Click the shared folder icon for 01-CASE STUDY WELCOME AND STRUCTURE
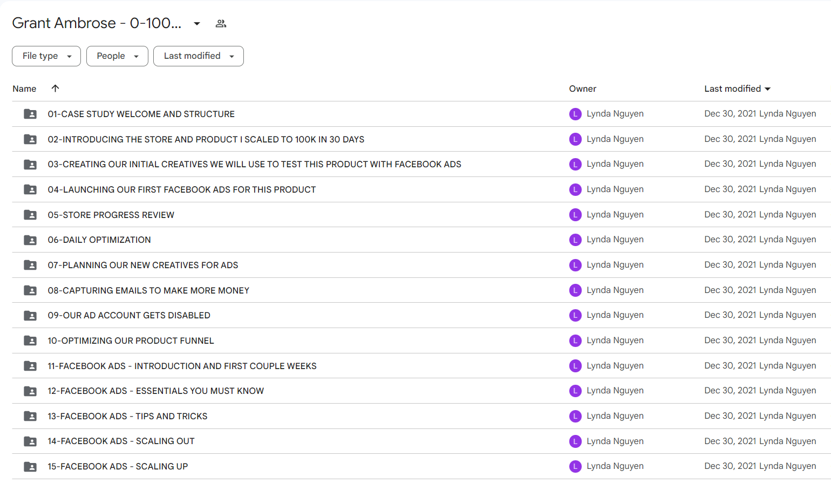This screenshot has width=831, height=504. tap(30, 114)
